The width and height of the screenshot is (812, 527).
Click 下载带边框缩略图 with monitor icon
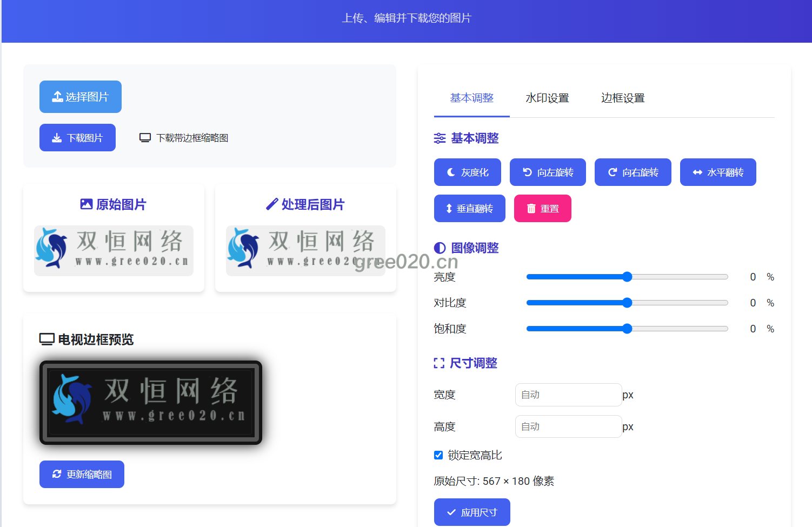pyautogui.click(x=184, y=138)
